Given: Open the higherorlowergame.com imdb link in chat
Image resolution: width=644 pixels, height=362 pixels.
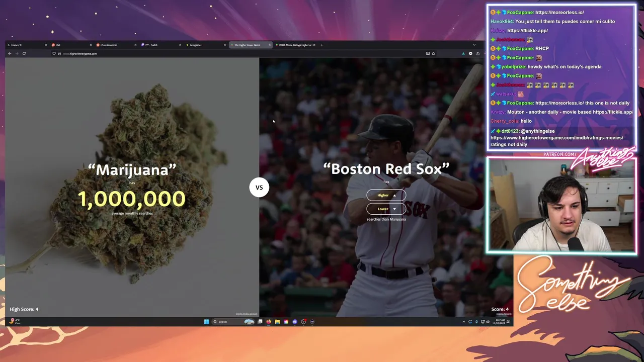Looking at the screenshot, I should [x=557, y=138].
